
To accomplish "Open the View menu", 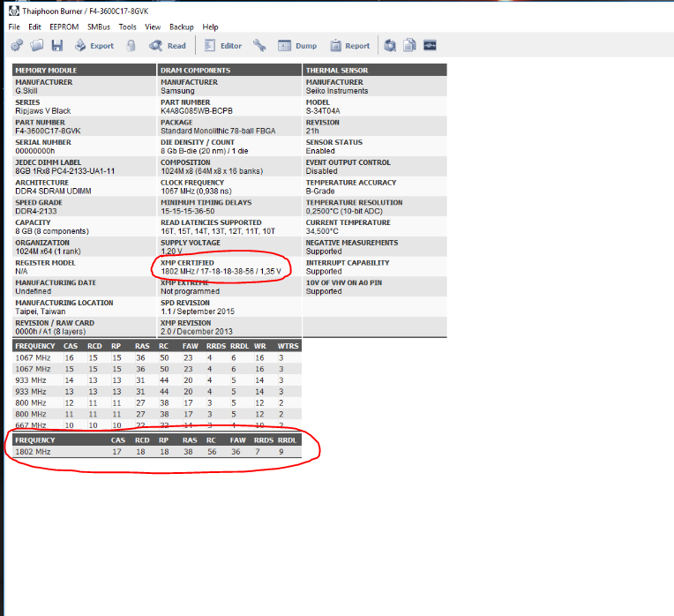I will coord(153,27).
